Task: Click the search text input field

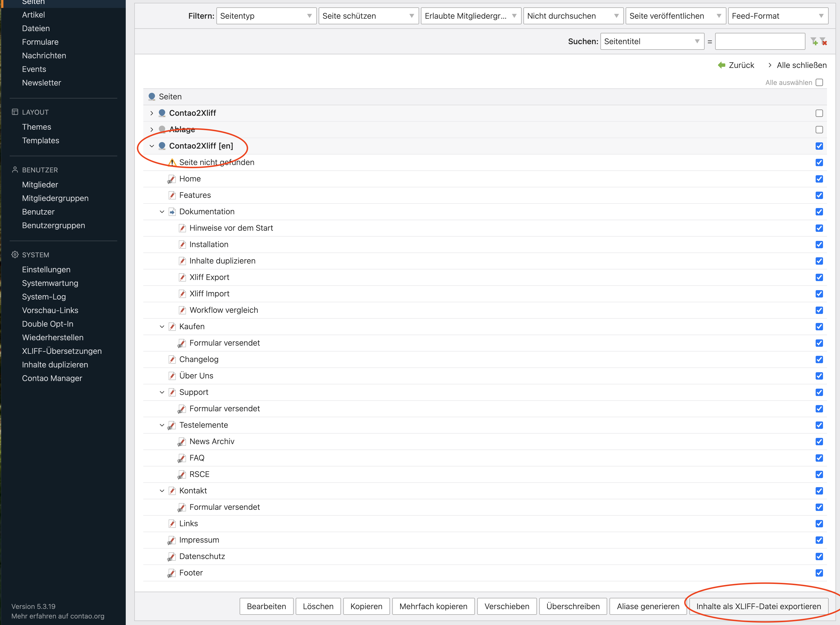Action: [x=760, y=41]
